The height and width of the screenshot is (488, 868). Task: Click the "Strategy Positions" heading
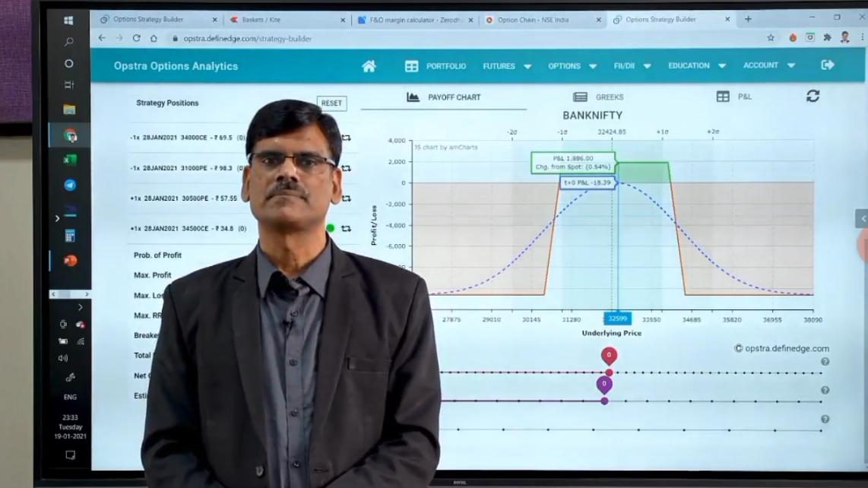(x=167, y=103)
